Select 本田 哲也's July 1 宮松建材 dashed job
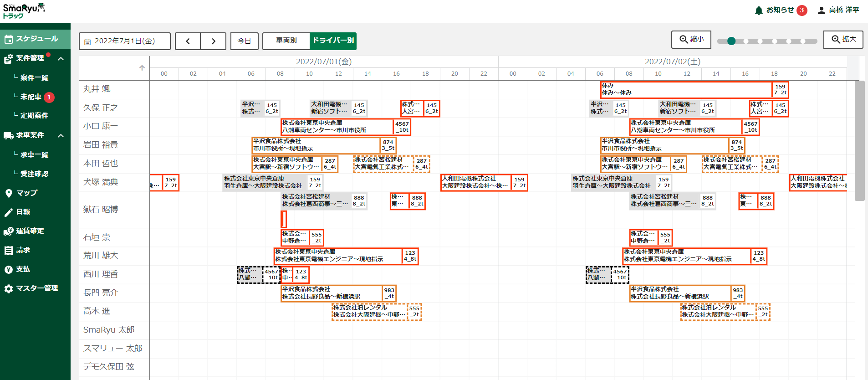Screen dimensions: 868x380 392,164
